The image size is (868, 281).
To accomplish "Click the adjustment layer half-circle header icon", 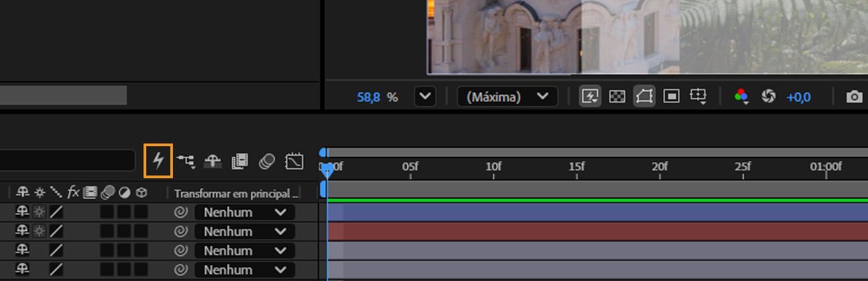I will tap(124, 193).
